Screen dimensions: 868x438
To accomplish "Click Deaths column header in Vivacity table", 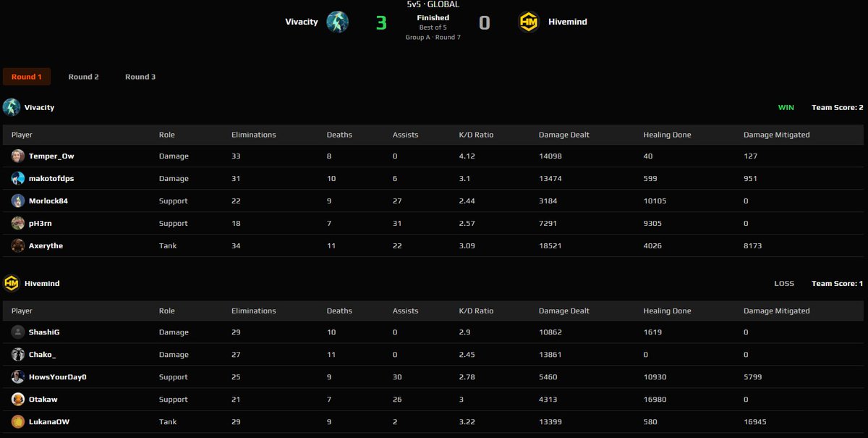I will (x=339, y=135).
